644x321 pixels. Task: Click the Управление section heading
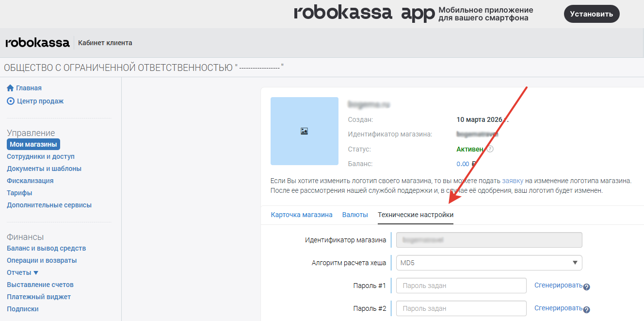[31, 133]
